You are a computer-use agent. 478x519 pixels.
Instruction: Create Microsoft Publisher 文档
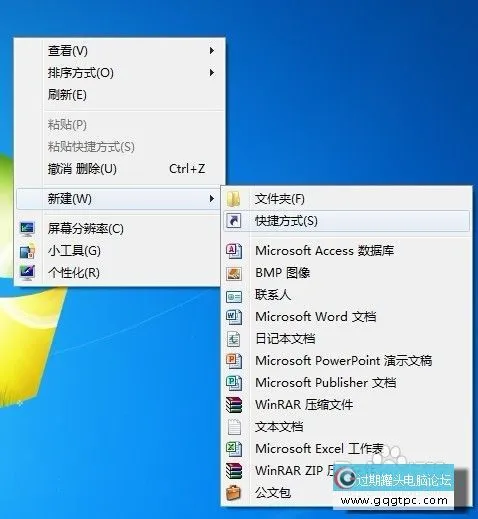pyautogui.click(x=347, y=383)
